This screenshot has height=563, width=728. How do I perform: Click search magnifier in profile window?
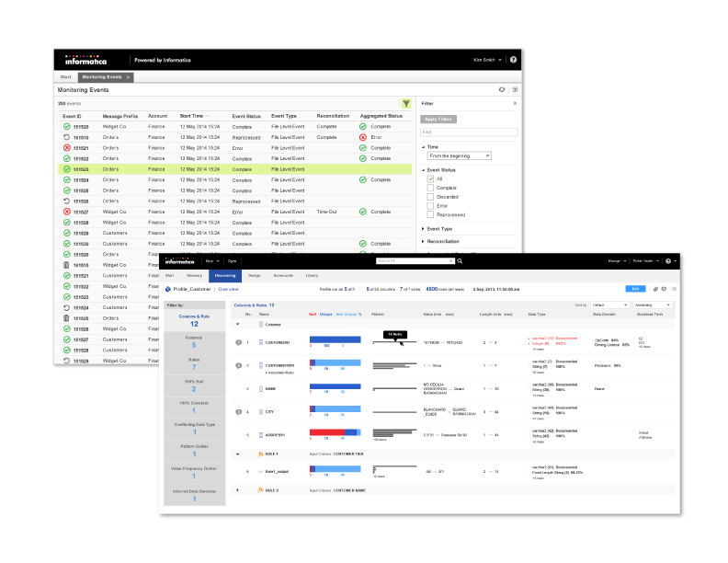pyautogui.click(x=460, y=261)
